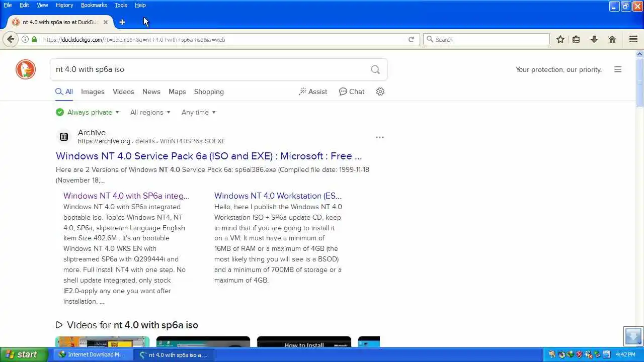Open Windows NT 4.0 Service Pack 6a result
Viewport: 644px width, 362px height.
pyautogui.click(x=209, y=156)
